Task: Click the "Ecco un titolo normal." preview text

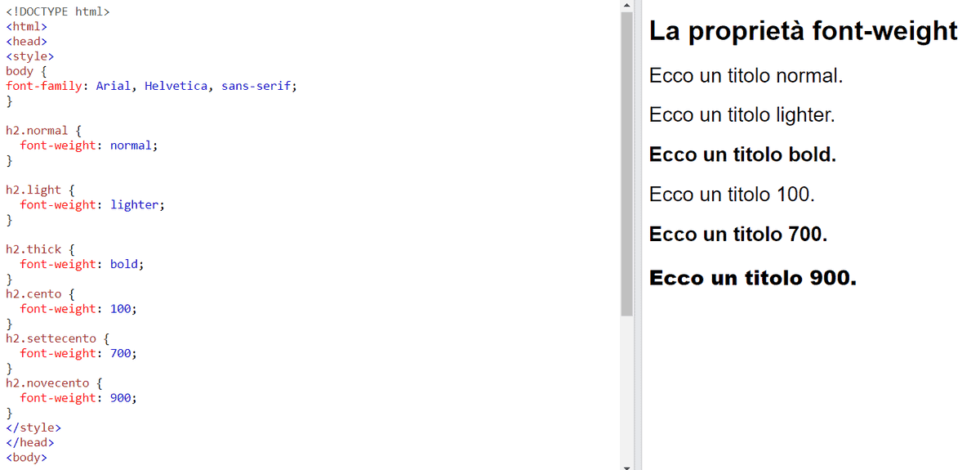Action: click(x=746, y=76)
